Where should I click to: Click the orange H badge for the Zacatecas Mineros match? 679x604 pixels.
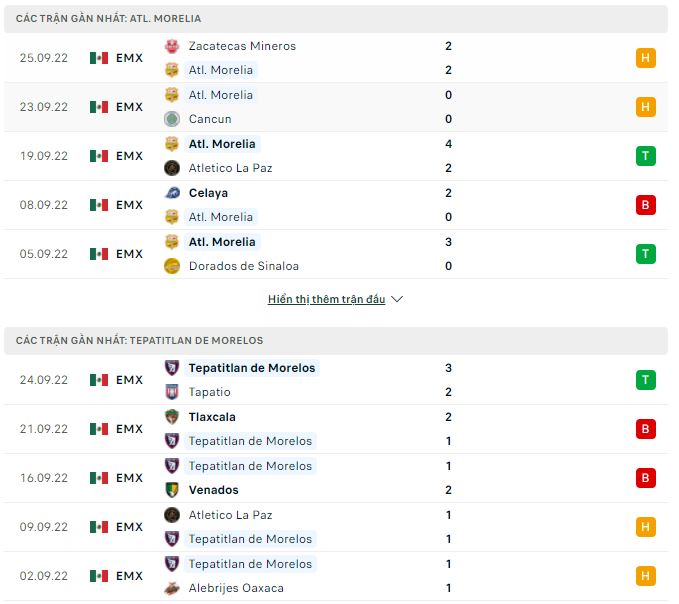(x=645, y=58)
